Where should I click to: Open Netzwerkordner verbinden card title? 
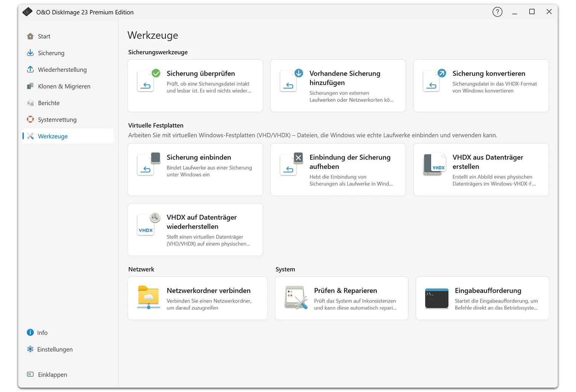[209, 290]
